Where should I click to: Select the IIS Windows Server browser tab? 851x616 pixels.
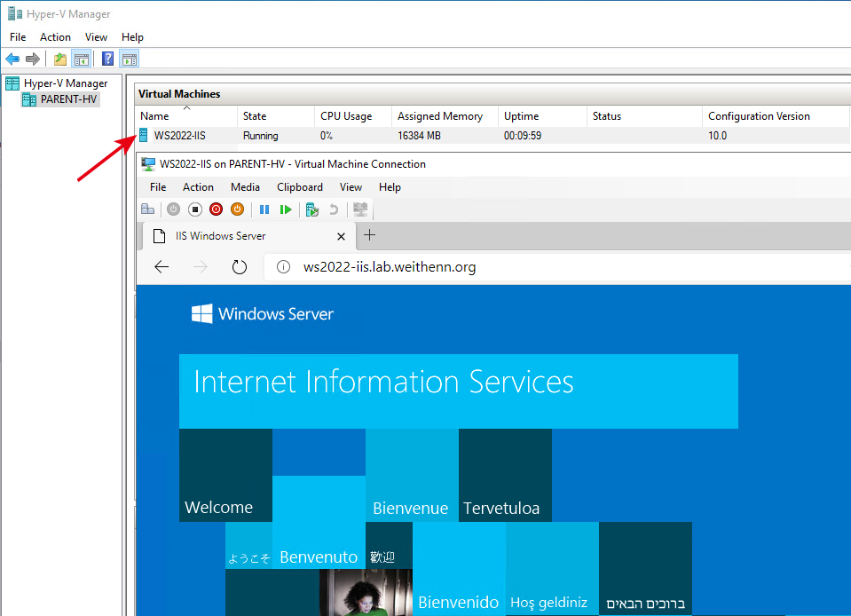point(249,236)
